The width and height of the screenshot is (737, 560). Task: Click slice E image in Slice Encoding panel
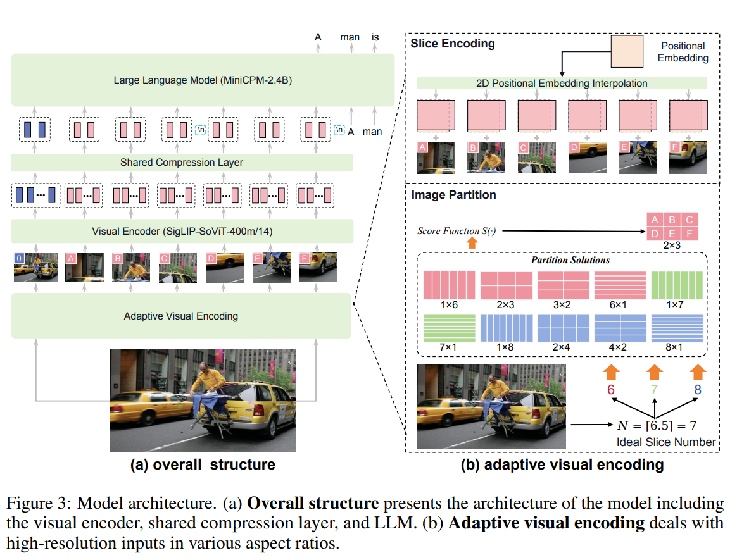(638, 158)
